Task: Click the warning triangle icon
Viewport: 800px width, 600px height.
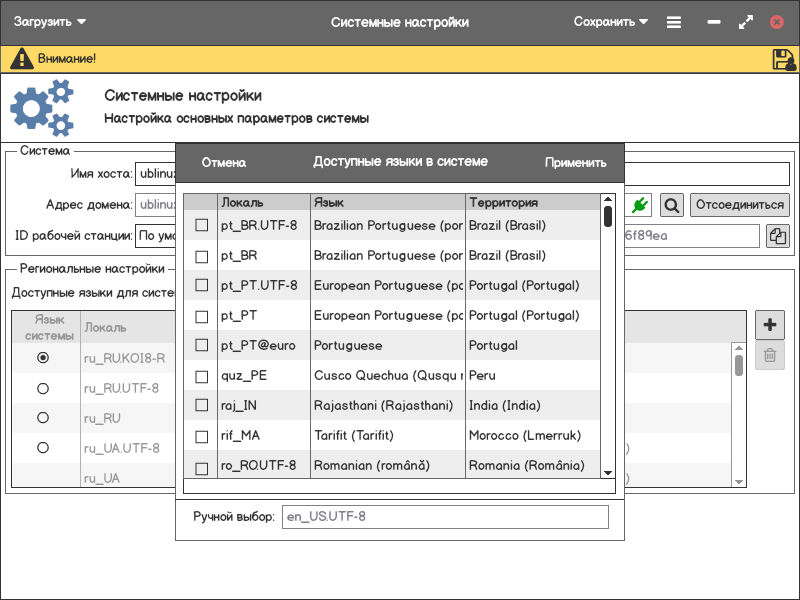Action: 21,59
